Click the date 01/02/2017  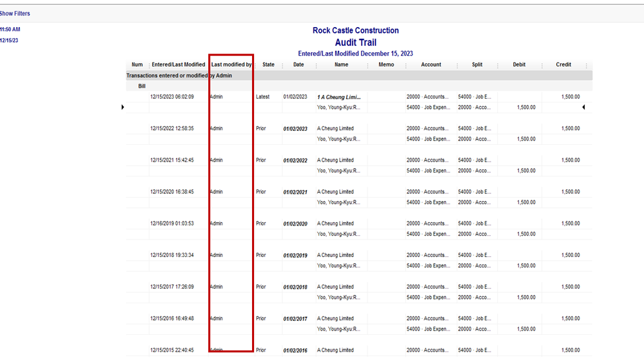pos(295,318)
